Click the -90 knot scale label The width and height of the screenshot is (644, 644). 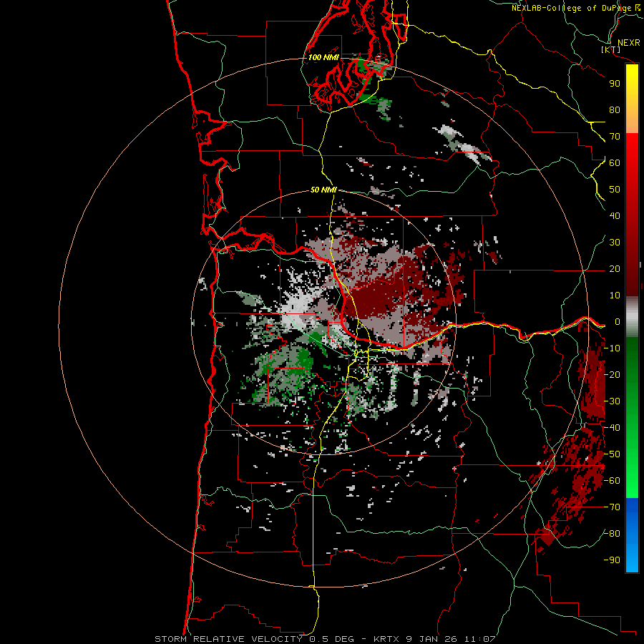[612, 560]
